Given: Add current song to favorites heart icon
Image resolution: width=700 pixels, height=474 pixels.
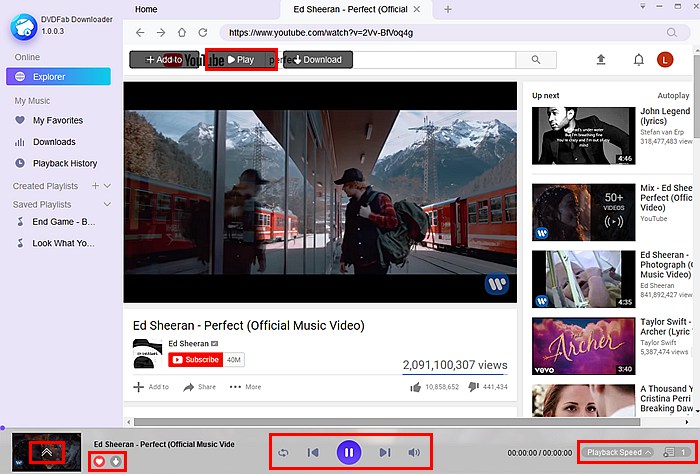Looking at the screenshot, I should click(x=100, y=461).
